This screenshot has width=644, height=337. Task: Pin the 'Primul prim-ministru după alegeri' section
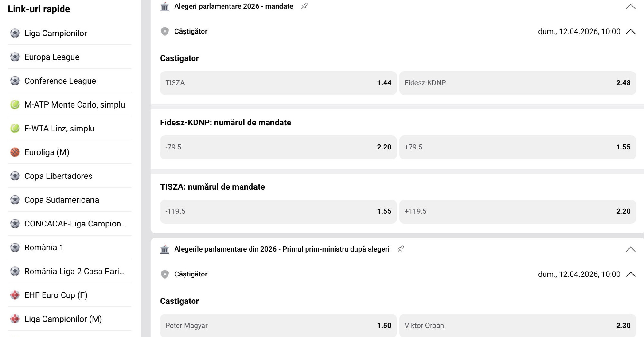(401, 249)
